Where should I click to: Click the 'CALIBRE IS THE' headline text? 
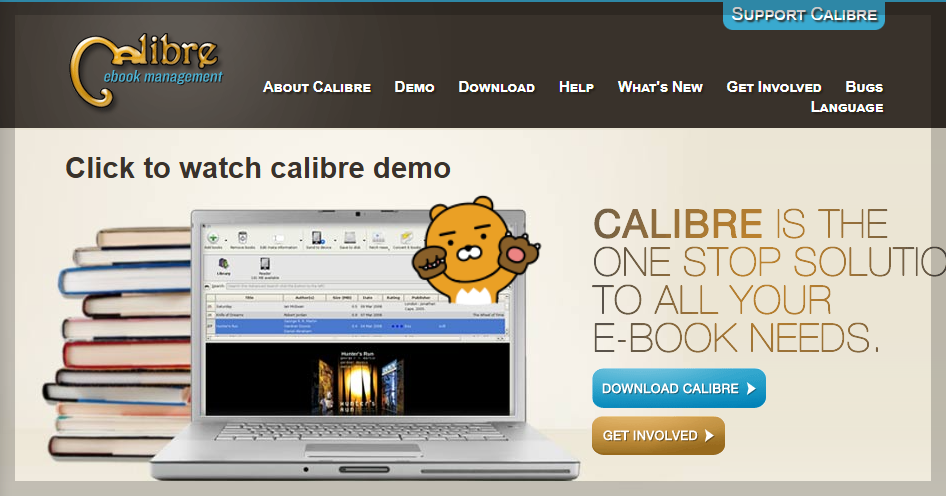click(x=741, y=224)
